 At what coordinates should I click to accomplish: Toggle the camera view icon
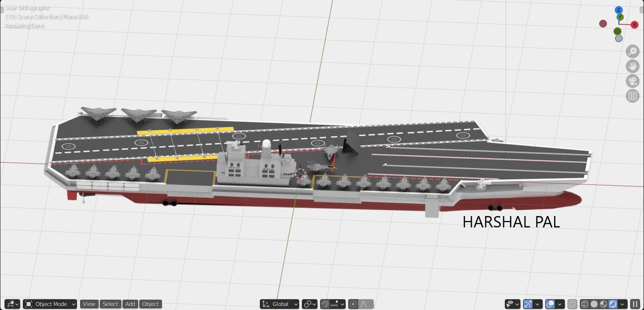[x=633, y=81]
